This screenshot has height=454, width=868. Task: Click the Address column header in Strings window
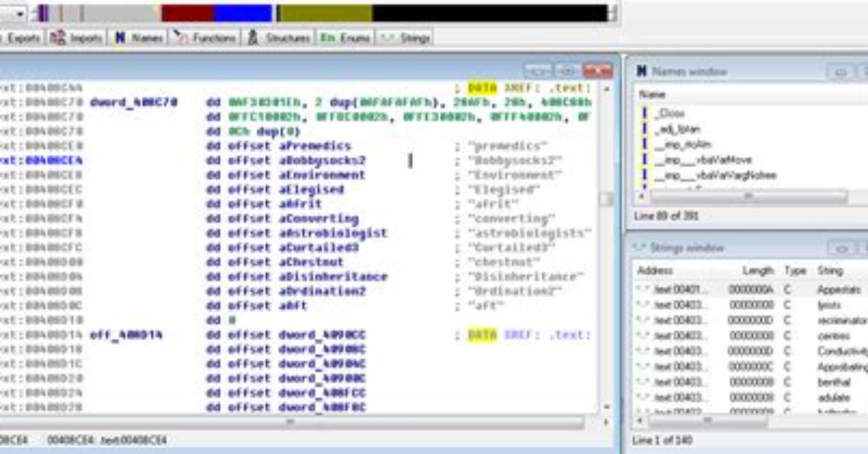coord(655,270)
